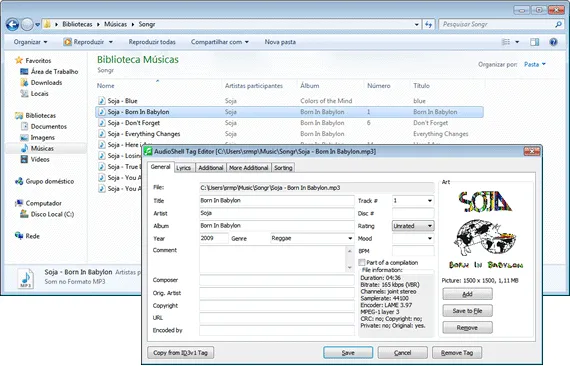Click the Comment field scrollbar down arrow
Screen dimensions: 570x366
coord(349,268)
